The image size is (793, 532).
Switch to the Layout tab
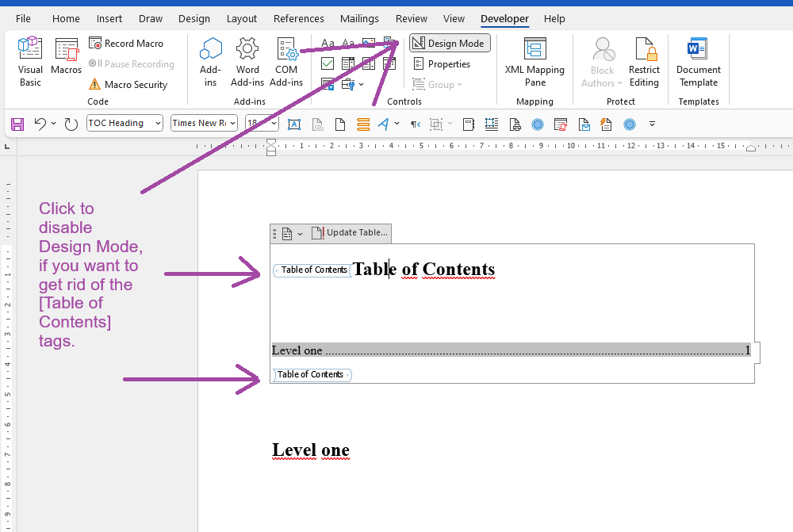tap(242, 19)
